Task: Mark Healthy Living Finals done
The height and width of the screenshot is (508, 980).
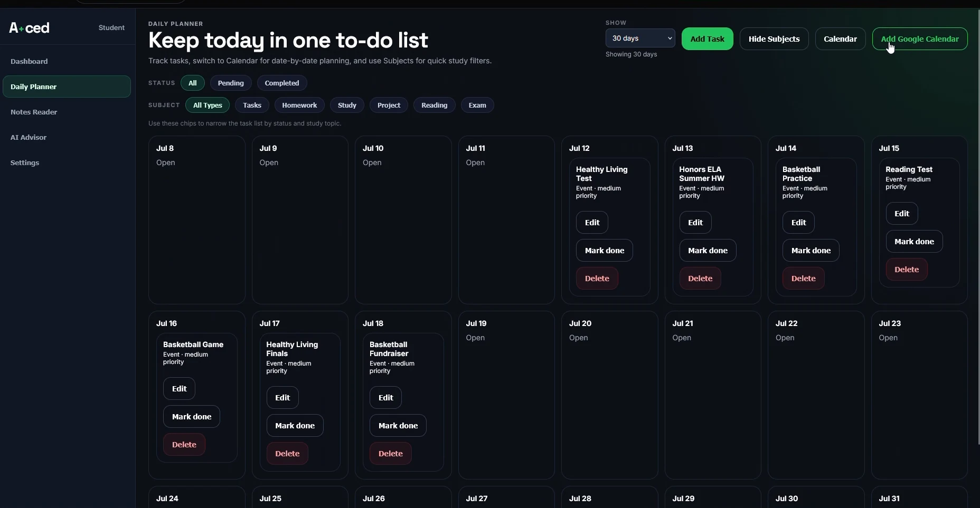Action: pos(295,426)
